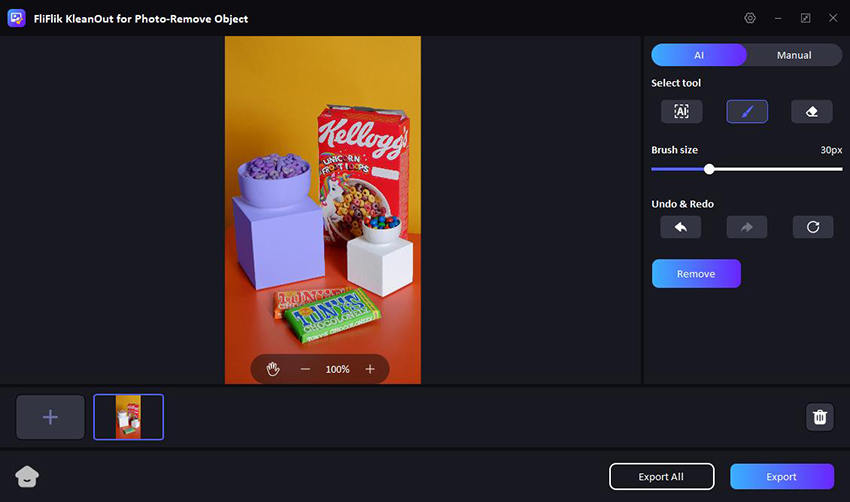Image resolution: width=850 pixels, height=502 pixels.
Task: Click the Brush size slider handle
Action: point(709,169)
